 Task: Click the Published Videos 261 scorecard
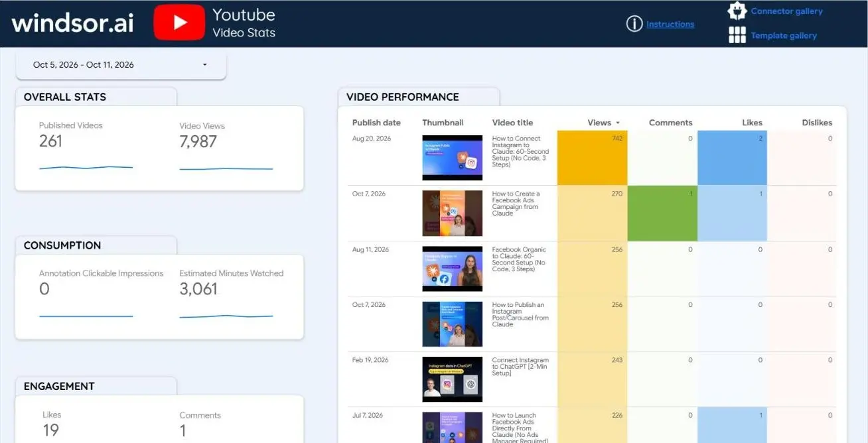[x=86, y=148]
